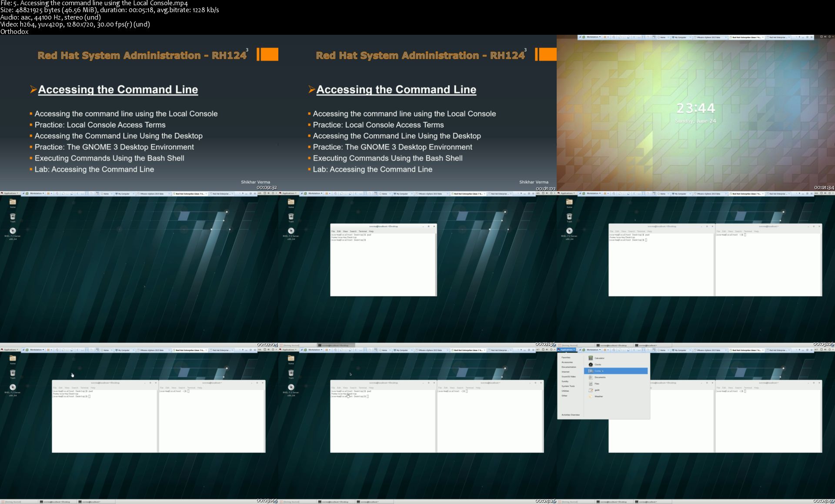Open the Trash icon in the 00:02:04 frame
The height and width of the screenshot is (504, 835).
coord(13,217)
